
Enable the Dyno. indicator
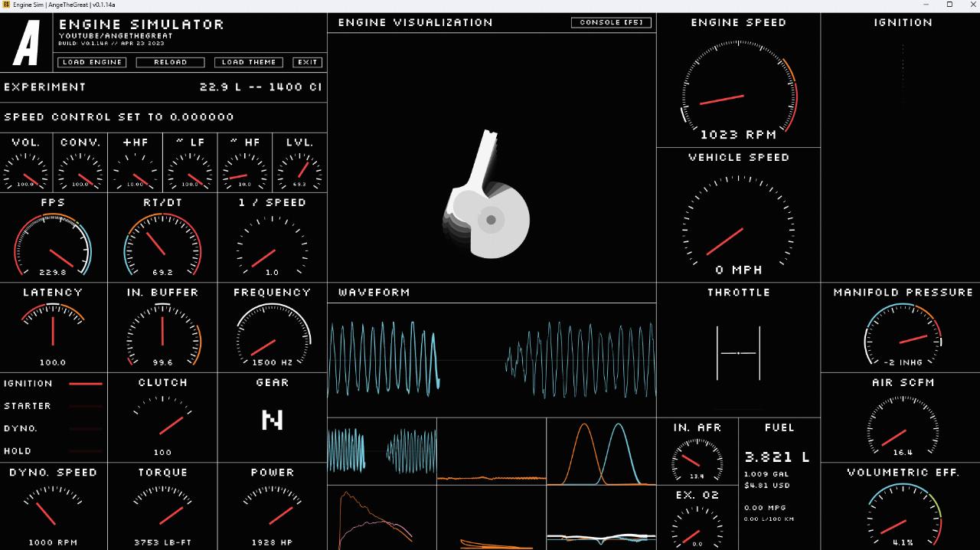(53, 429)
